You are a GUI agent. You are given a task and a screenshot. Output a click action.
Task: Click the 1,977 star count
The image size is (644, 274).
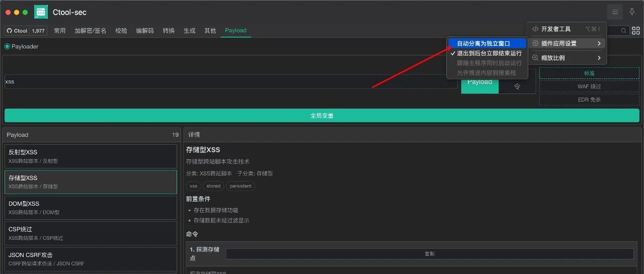point(38,31)
